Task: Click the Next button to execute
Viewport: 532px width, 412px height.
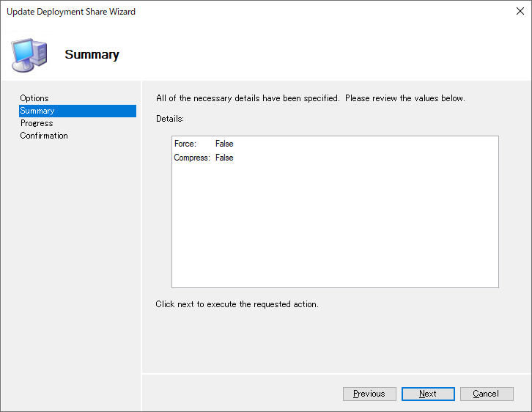Action: click(428, 394)
